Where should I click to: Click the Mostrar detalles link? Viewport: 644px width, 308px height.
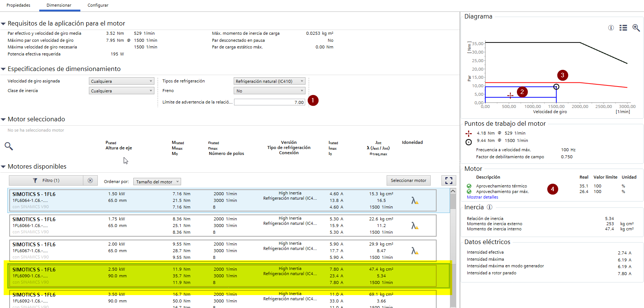483,197
